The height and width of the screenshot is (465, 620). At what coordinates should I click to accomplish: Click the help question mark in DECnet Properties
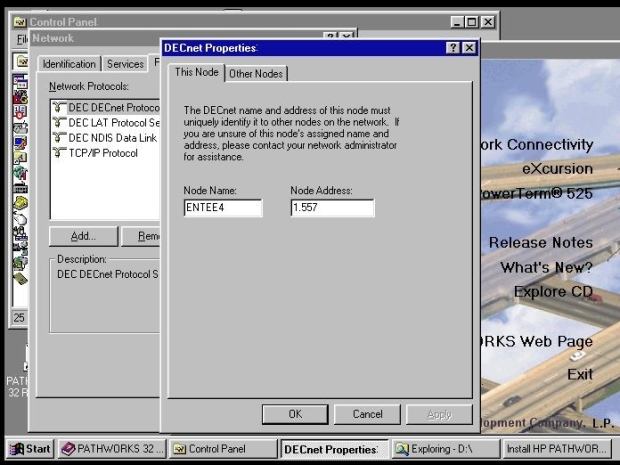pos(453,48)
